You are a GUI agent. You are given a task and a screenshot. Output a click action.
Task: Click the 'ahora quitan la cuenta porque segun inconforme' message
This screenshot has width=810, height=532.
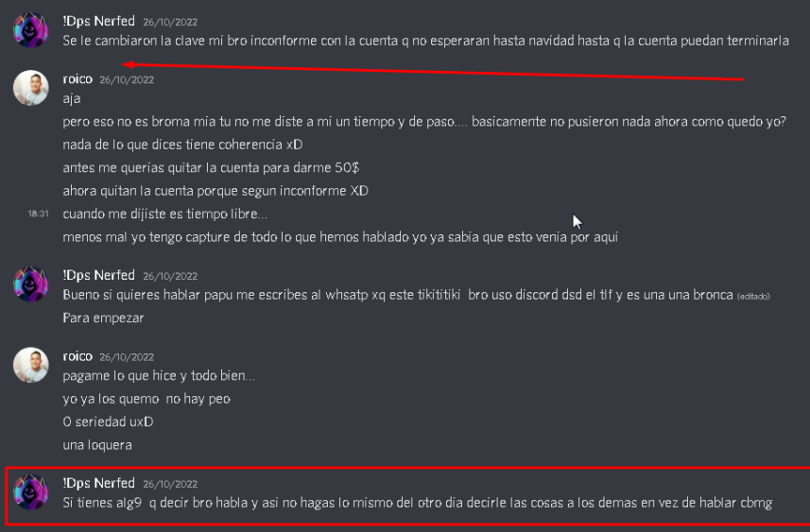pyautogui.click(x=215, y=191)
